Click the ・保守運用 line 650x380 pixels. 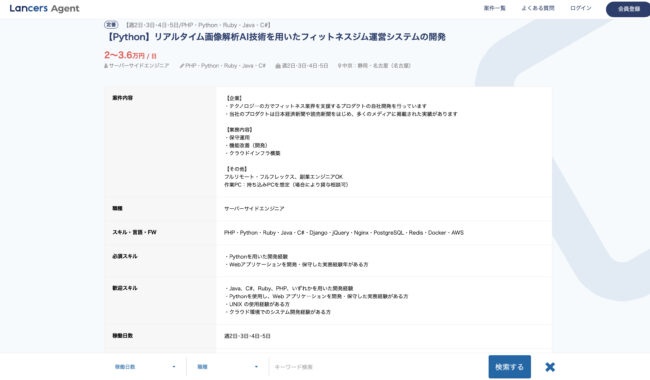237,138
